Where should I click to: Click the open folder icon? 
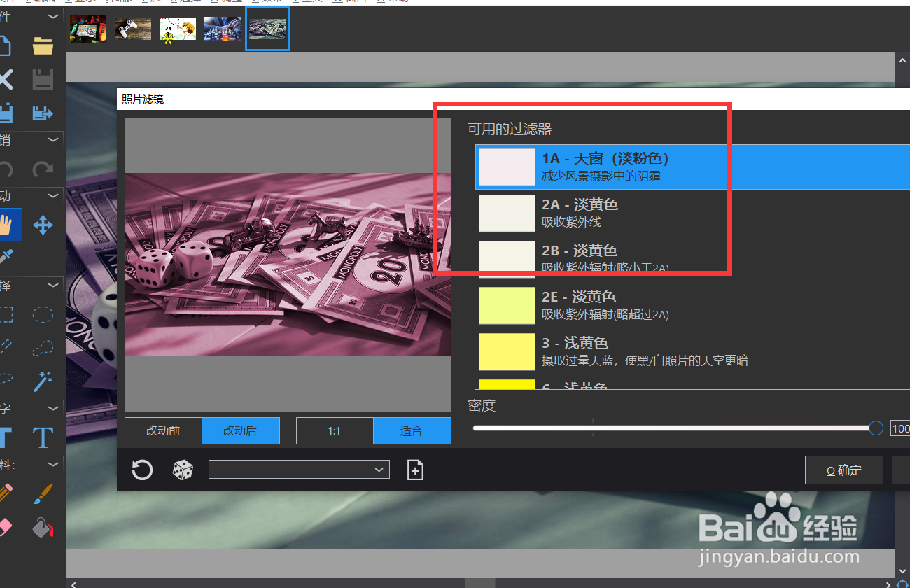pyautogui.click(x=43, y=46)
